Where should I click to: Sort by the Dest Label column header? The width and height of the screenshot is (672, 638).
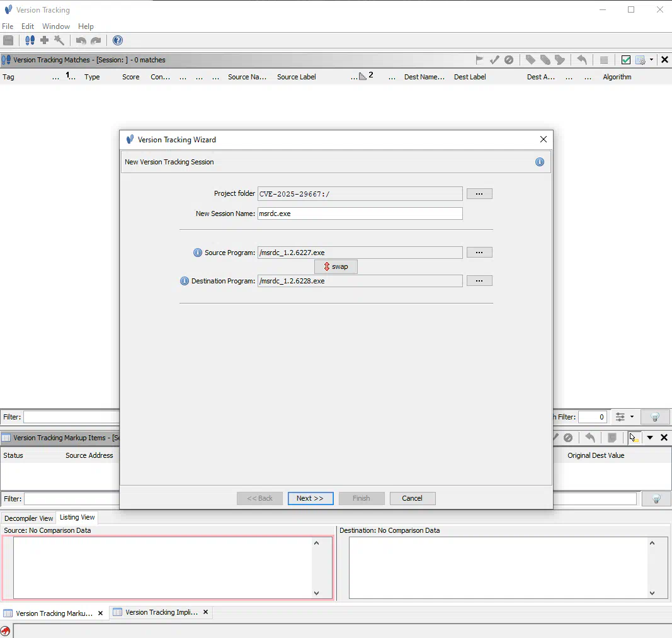470,77
